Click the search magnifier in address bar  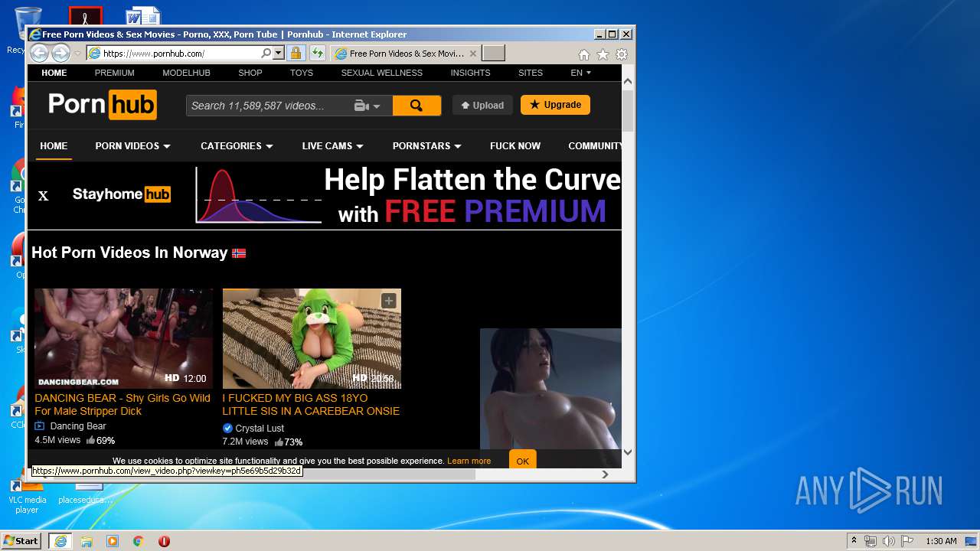pyautogui.click(x=266, y=54)
